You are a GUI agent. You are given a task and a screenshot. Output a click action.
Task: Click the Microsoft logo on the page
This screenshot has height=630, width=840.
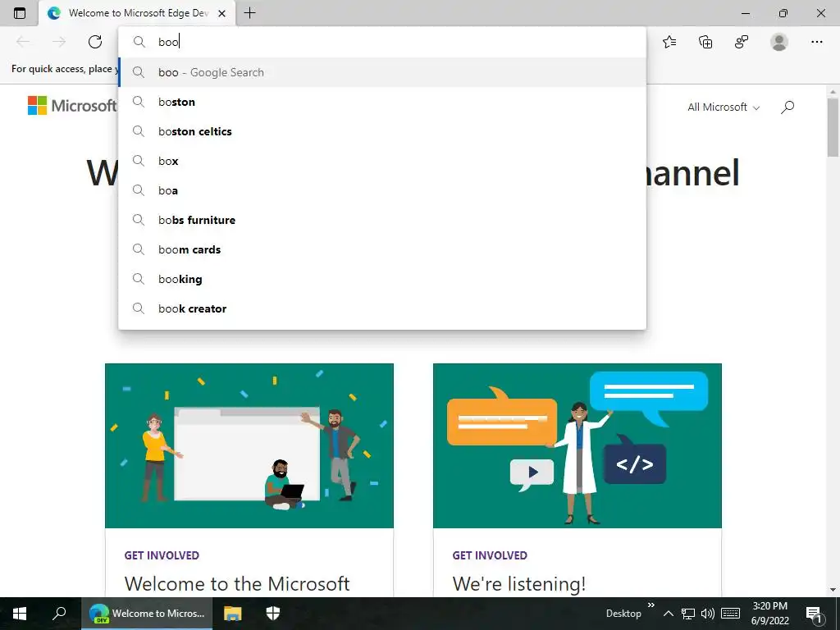click(x=72, y=106)
